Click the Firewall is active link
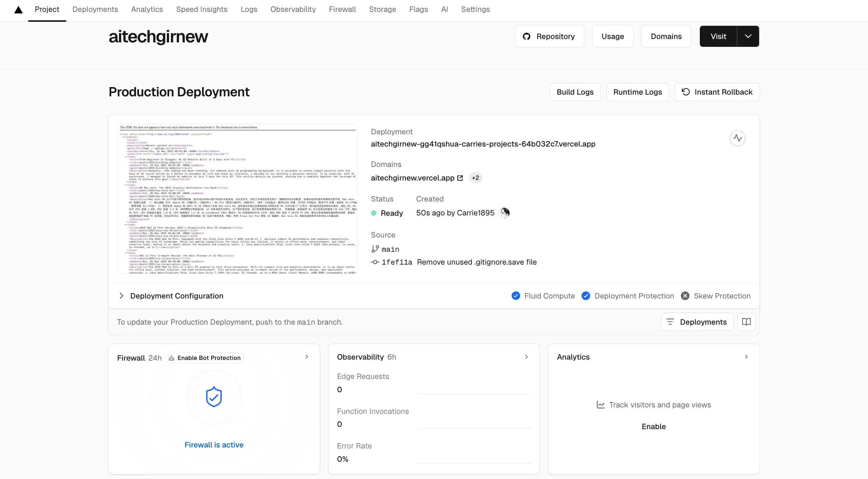This screenshot has height=479, width=868. (214, 445)
